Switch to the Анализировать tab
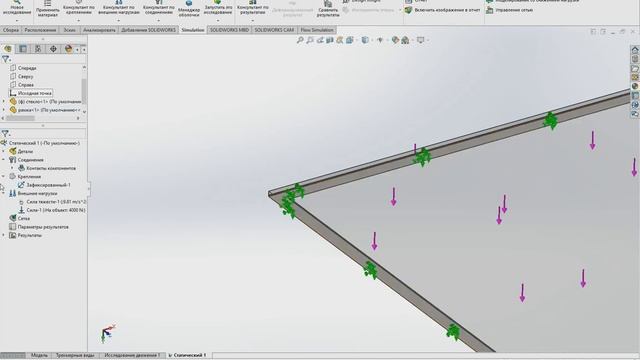 99,30
